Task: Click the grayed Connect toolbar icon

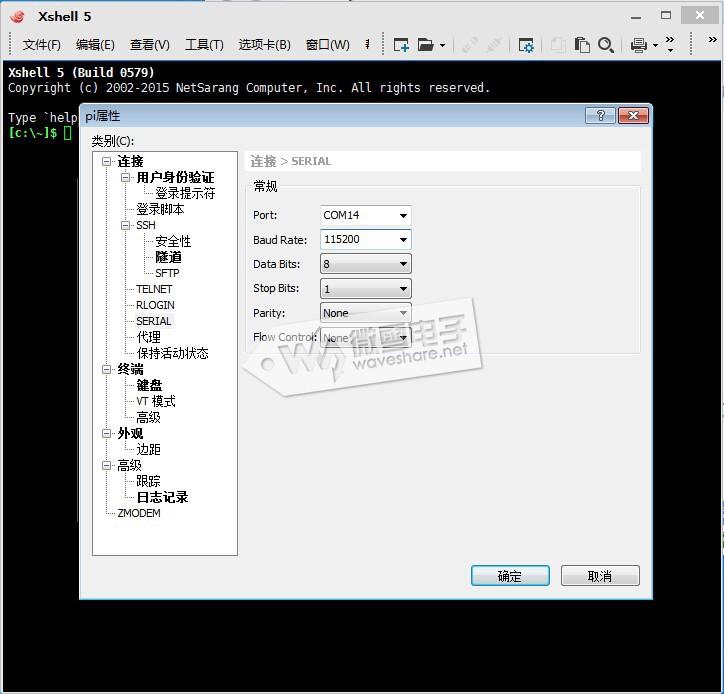Action: [470, 45]
